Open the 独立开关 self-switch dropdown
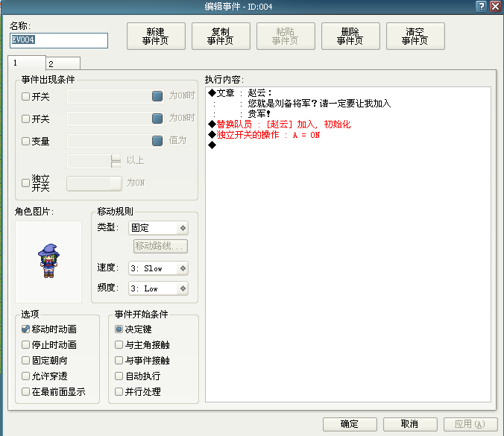 94,183
